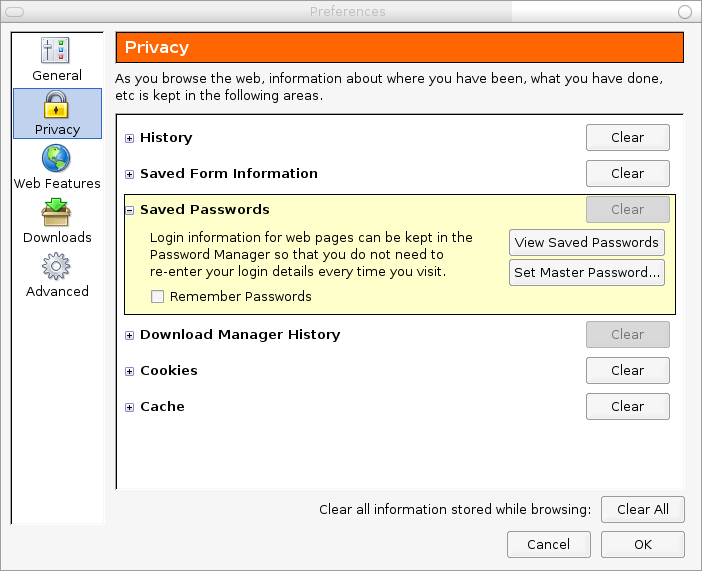
Task: Open the Advanced gear icon
Action: coord(57,267)
